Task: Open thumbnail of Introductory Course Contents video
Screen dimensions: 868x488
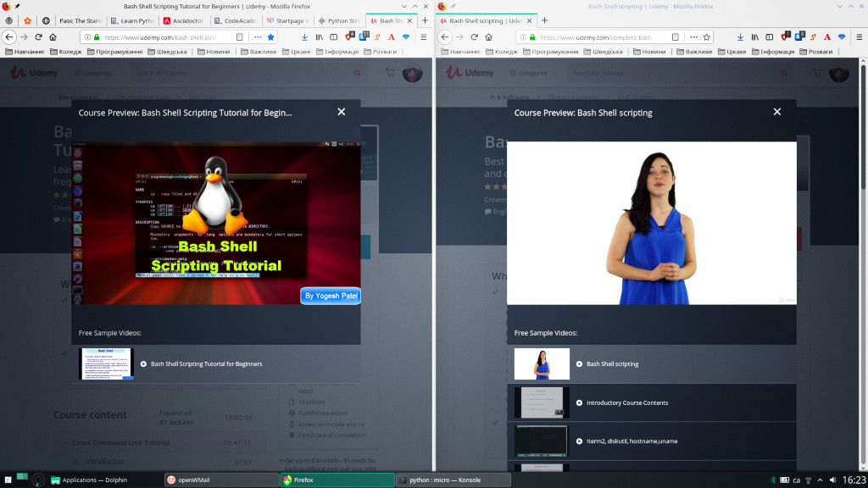Action: (x=542, y=402)
